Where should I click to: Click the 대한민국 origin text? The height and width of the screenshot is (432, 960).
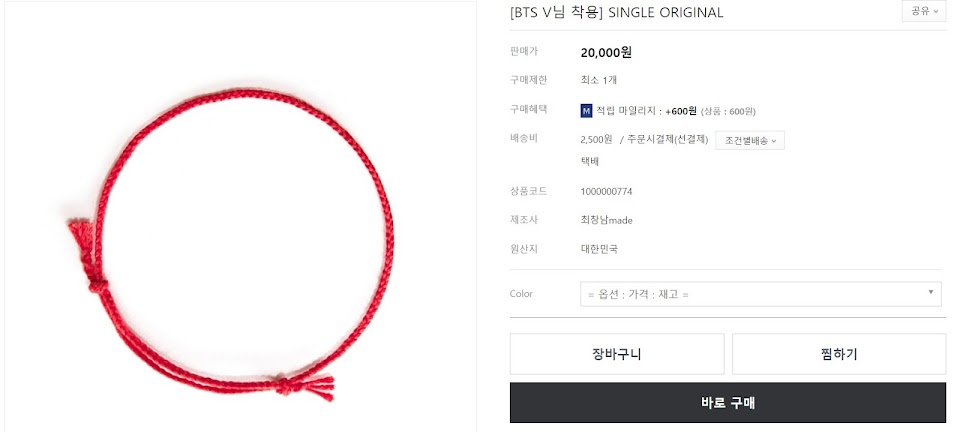tap(599, 249)
